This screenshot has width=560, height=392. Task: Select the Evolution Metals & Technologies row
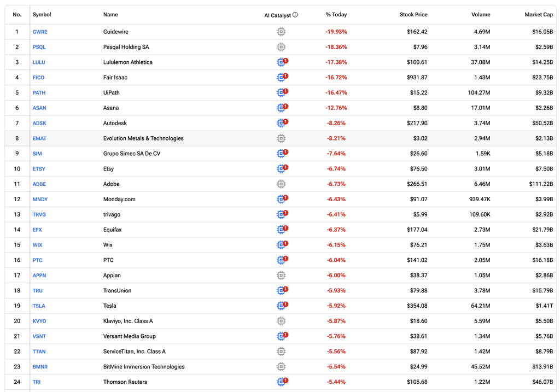(x=281, y=138)
